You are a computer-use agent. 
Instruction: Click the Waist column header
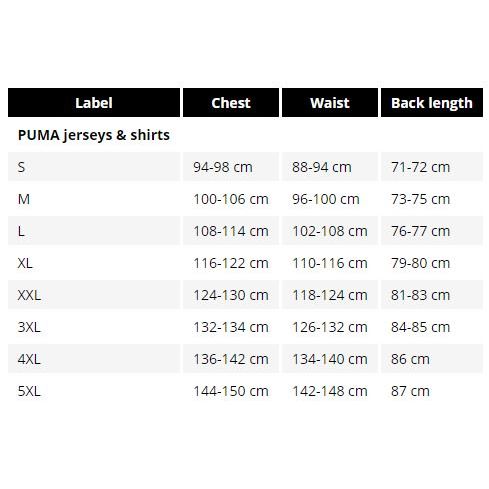coord(330,103)
